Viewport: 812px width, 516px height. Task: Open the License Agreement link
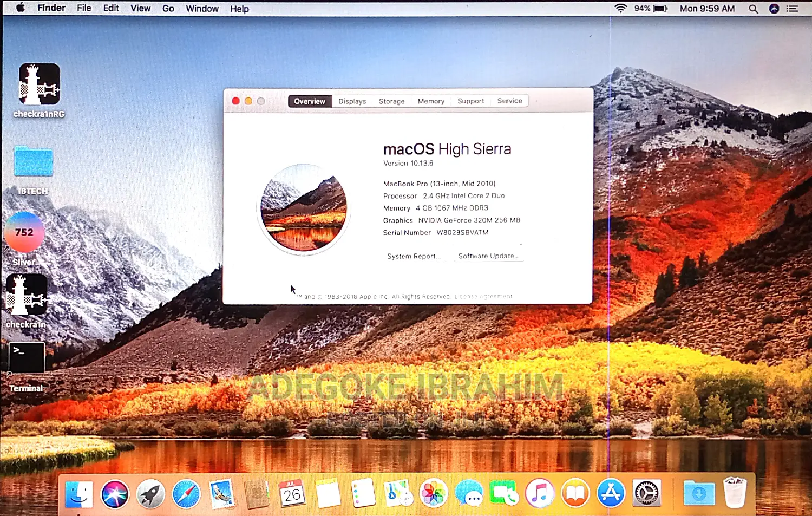483,297
